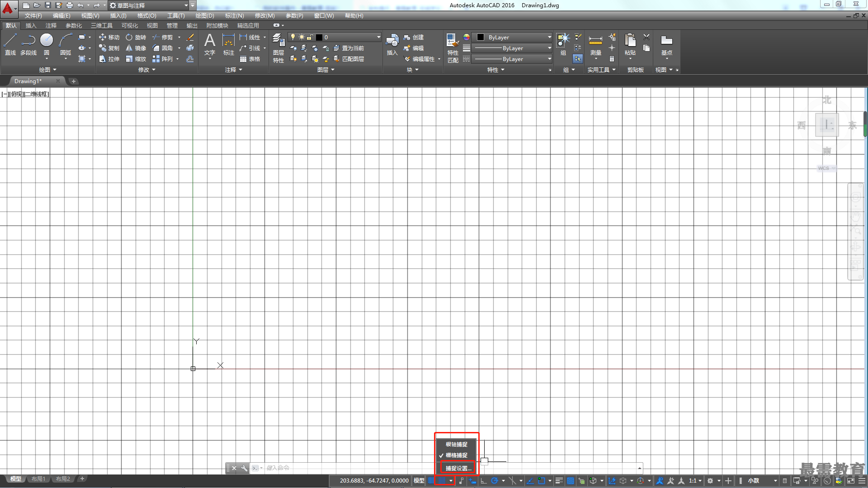
Task: Click the Cut scissors icon
Action: pyautogui.click(x=646, y=37)
